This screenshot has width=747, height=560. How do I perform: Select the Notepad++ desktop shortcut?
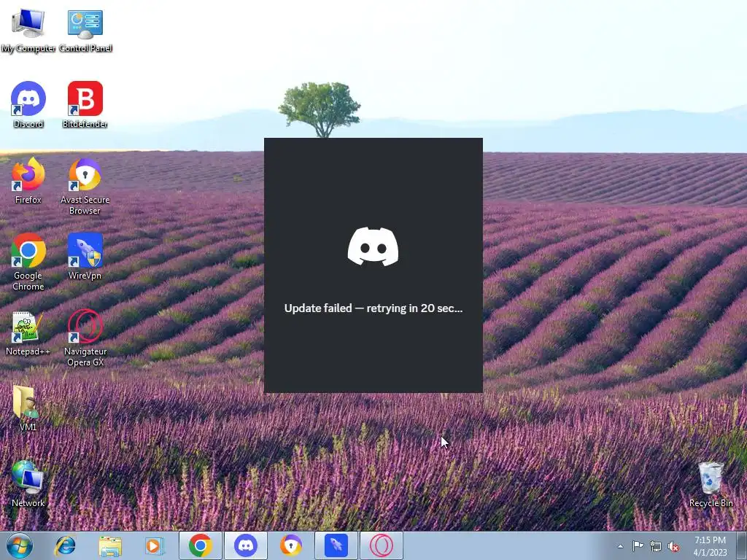[28, 332]
